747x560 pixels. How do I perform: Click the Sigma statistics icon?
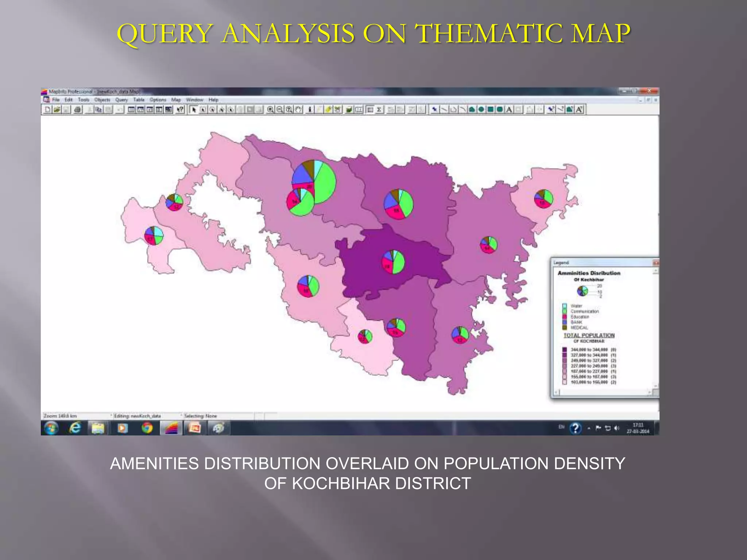tap(379, 109)
